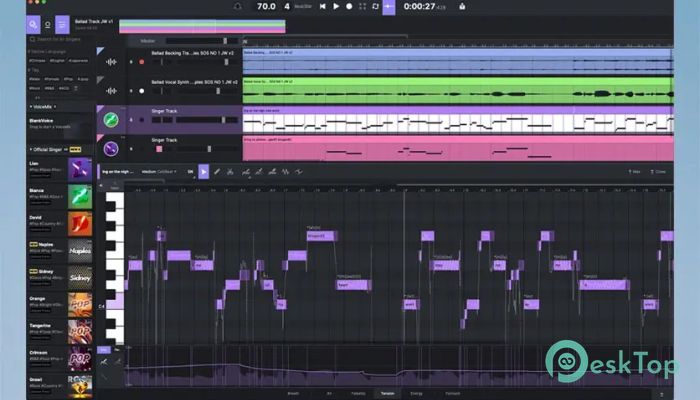Image resolution: width=700 pixels, height=400 pixels.
Task: Switch to the Tension parameter tab
Action: (387, 394)
